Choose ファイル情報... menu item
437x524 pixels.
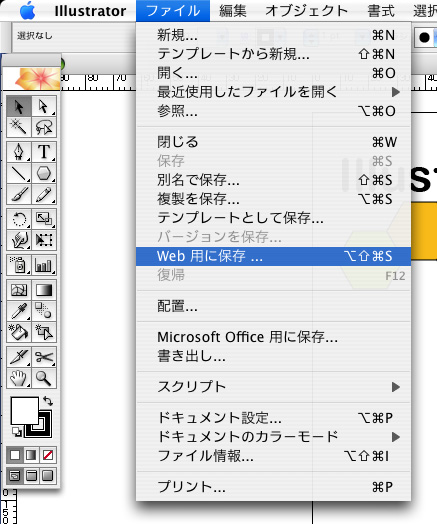tap(273, 456)
